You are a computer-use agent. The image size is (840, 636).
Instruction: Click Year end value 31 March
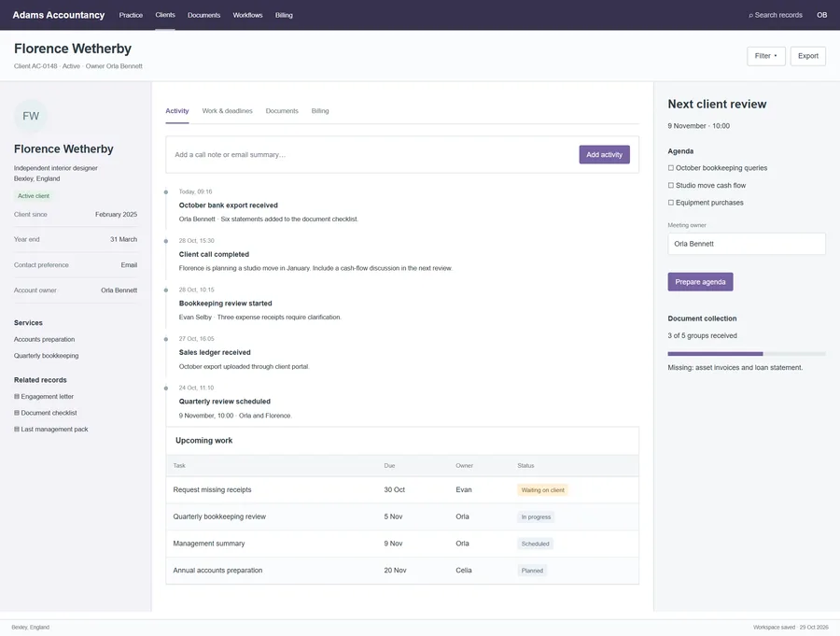click(124, 239)
